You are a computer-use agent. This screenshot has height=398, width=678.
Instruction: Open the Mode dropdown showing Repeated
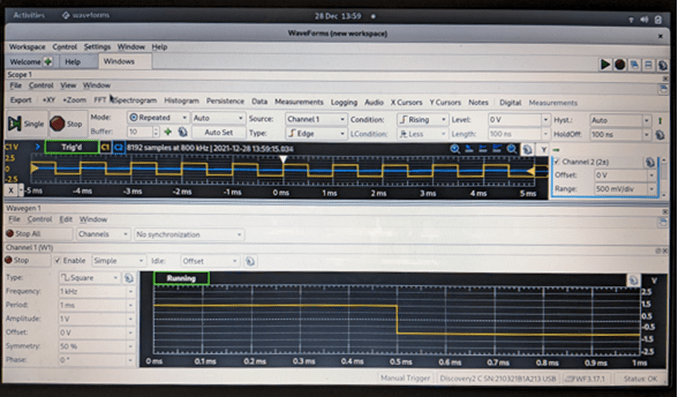(x=158, y=117)
